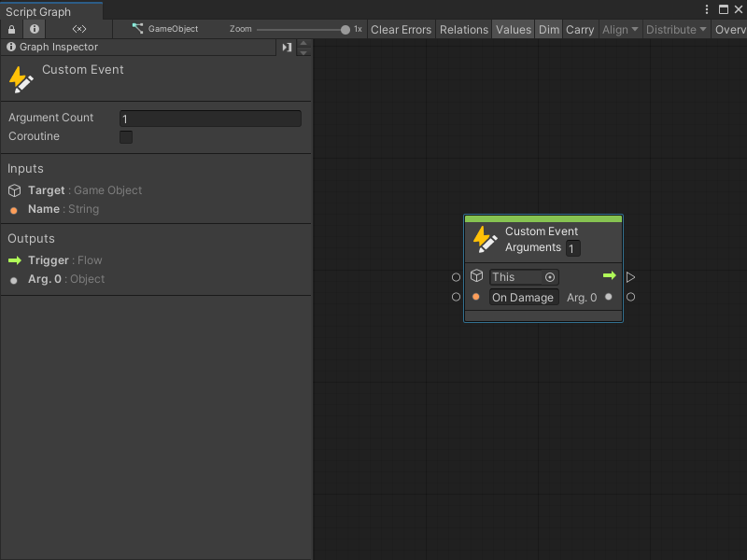
Task: Toggle the Values display in the toolbar
Action: (x=513, y=29)
